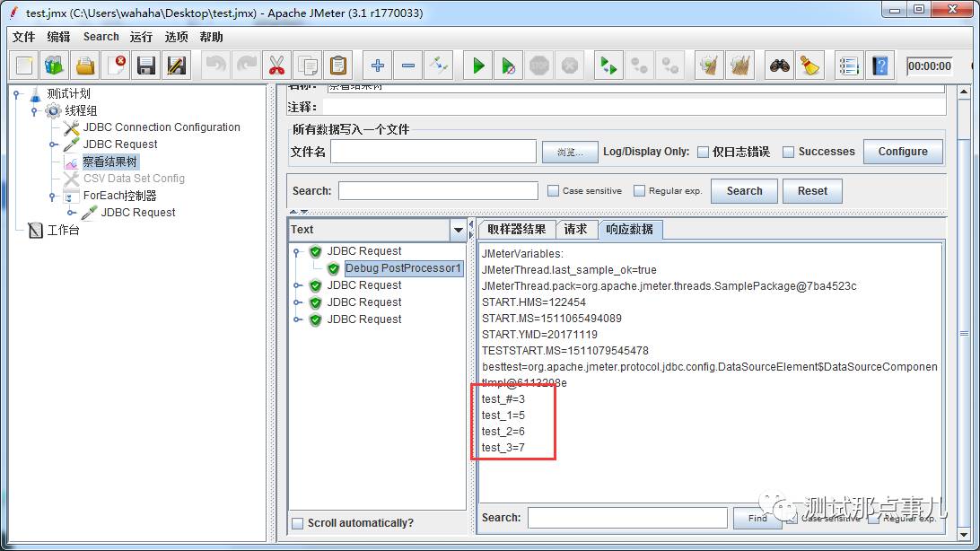Click the 文件名 input field
Viewport: 980px width, 551px height.
click(433, 152)
